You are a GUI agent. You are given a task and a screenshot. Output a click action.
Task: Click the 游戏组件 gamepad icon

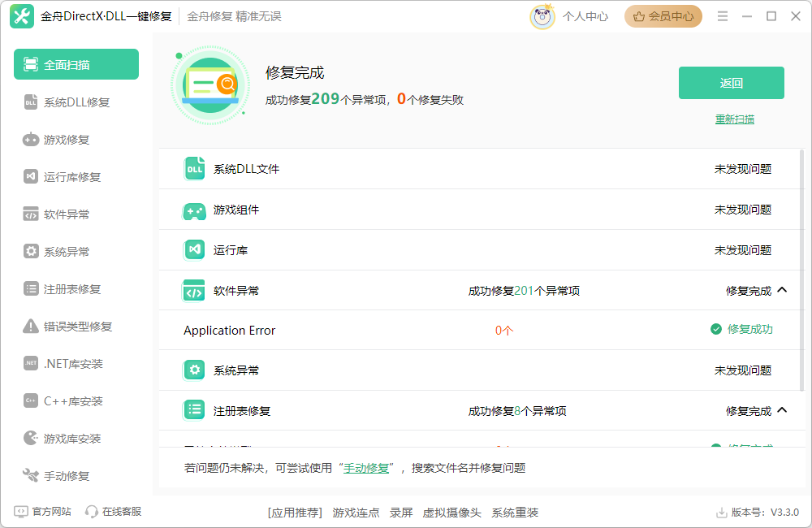point(194,210)
